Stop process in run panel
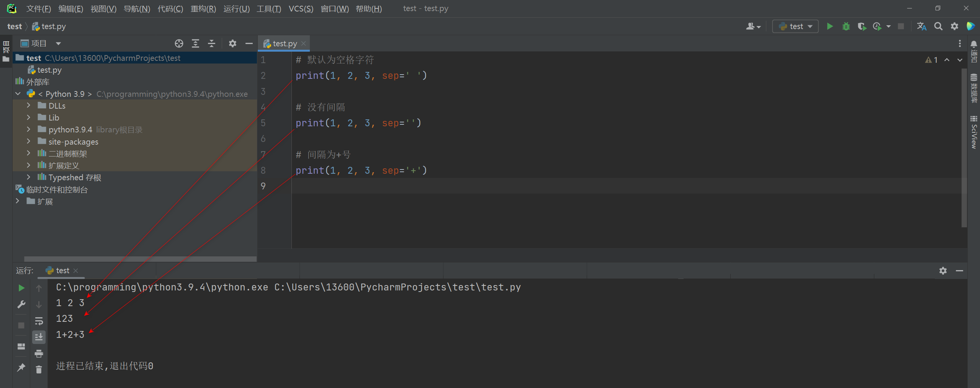 pyautogui.click(x=21, y=325)
